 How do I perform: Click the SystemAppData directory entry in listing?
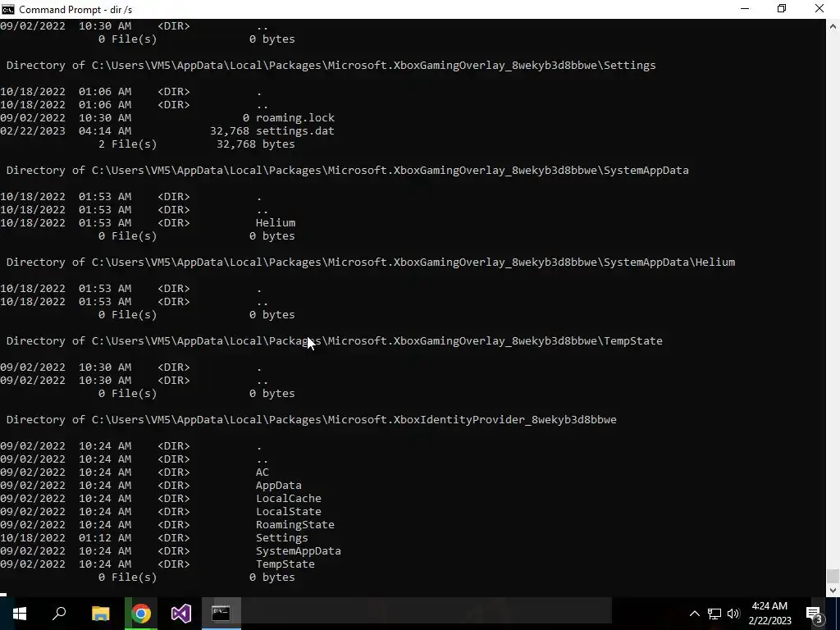pos(299,550)
